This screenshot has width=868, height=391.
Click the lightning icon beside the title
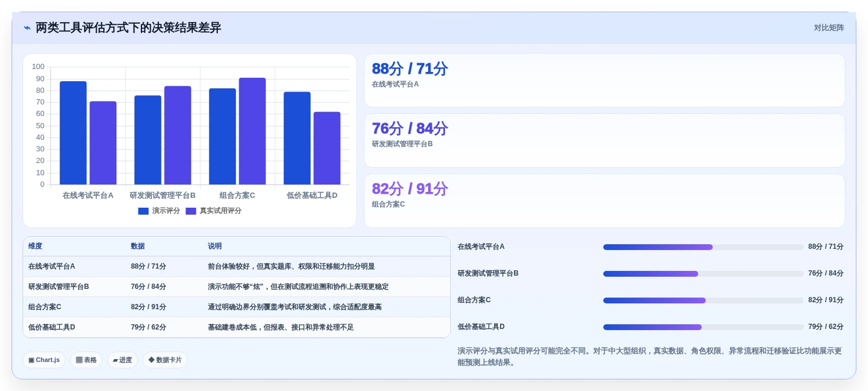[x=27, y=28]
